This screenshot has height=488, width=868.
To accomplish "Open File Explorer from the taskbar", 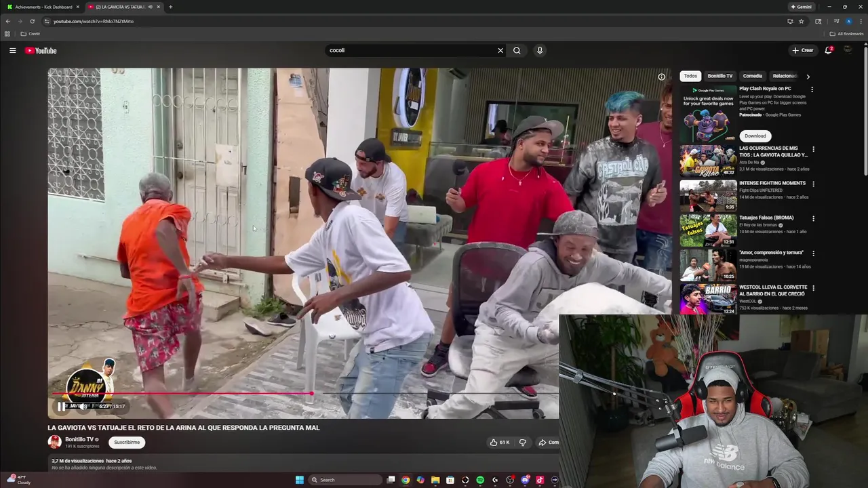I will pos(435,480).
